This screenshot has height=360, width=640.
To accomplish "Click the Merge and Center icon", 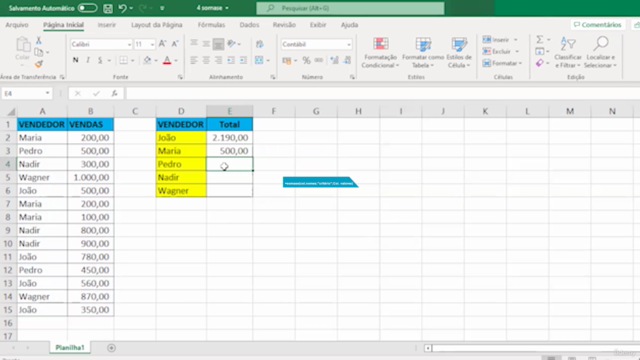I will point(259,60).
